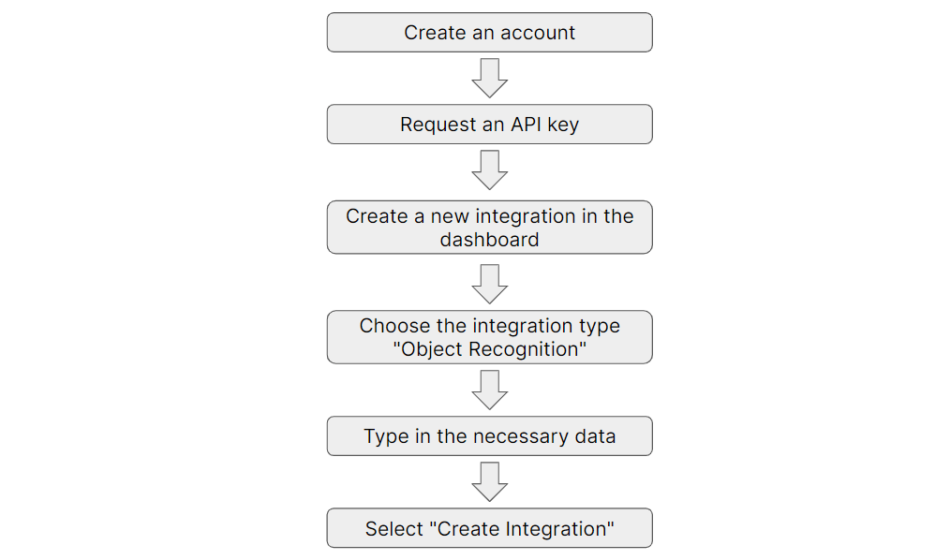Viewport: 950px width, 560px height.
Task: Click the quoted text "Create Integration"
Action: point(522,528)
